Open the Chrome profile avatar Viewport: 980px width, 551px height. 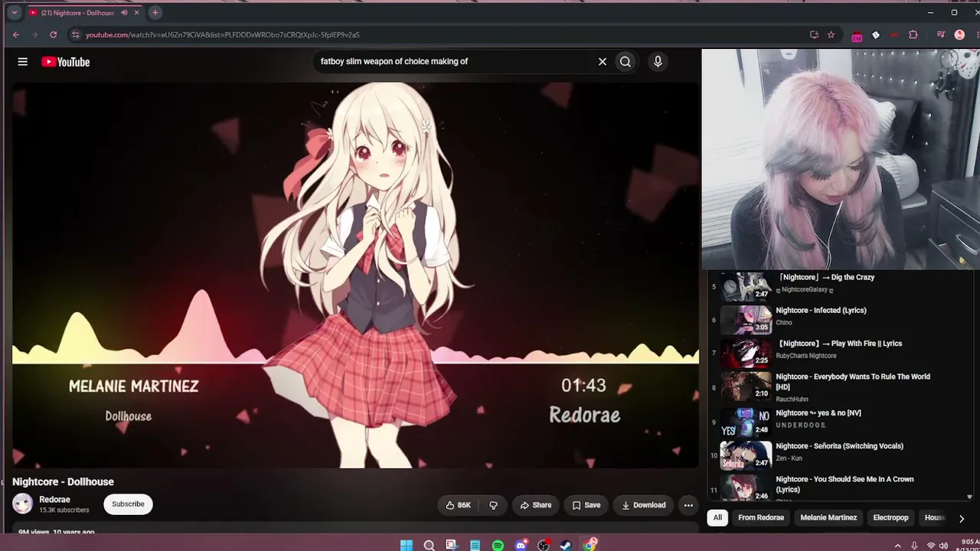[x=959, y=34]
